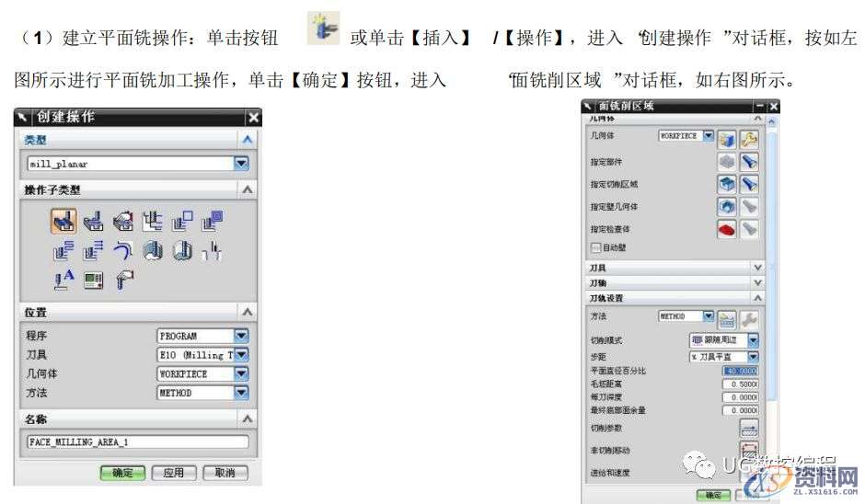Image resolution: width=865 pixels, height=504 pixels.
Task: Toggle the 自动壁 checkbox
Action: (595, 247)
